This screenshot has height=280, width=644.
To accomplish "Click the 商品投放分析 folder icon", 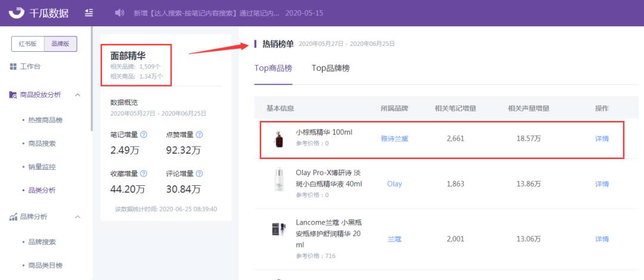I will click(x=13, y=95).
